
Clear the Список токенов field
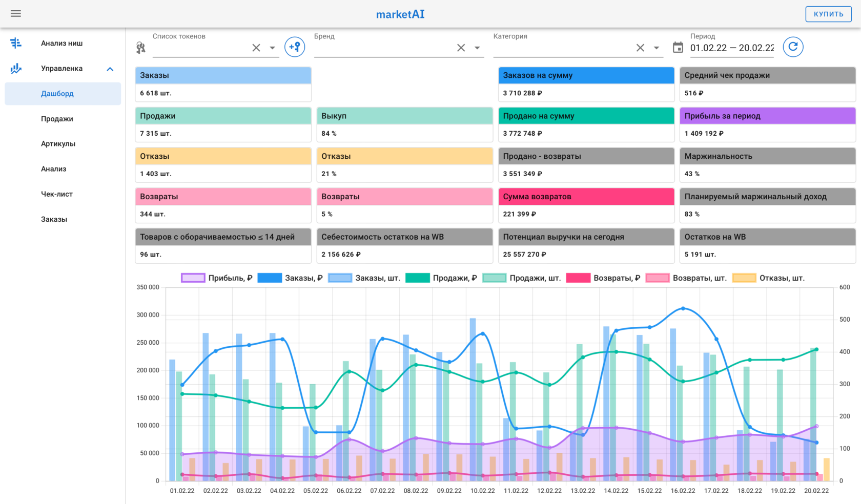(x=256, y=48)
